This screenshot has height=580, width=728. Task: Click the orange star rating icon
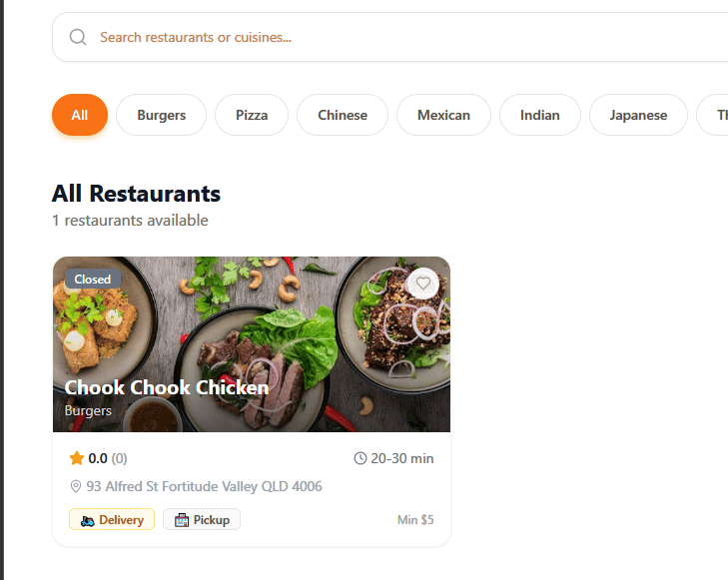[77, 458]
